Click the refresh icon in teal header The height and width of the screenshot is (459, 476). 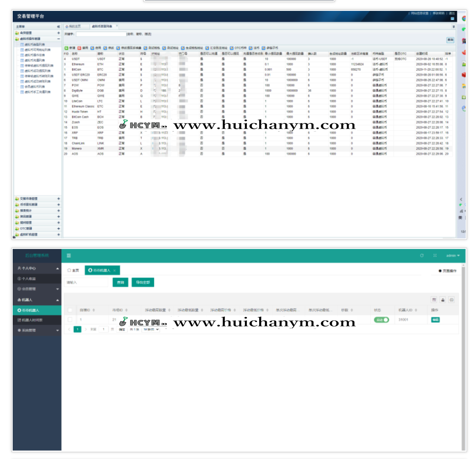(422, 256)
